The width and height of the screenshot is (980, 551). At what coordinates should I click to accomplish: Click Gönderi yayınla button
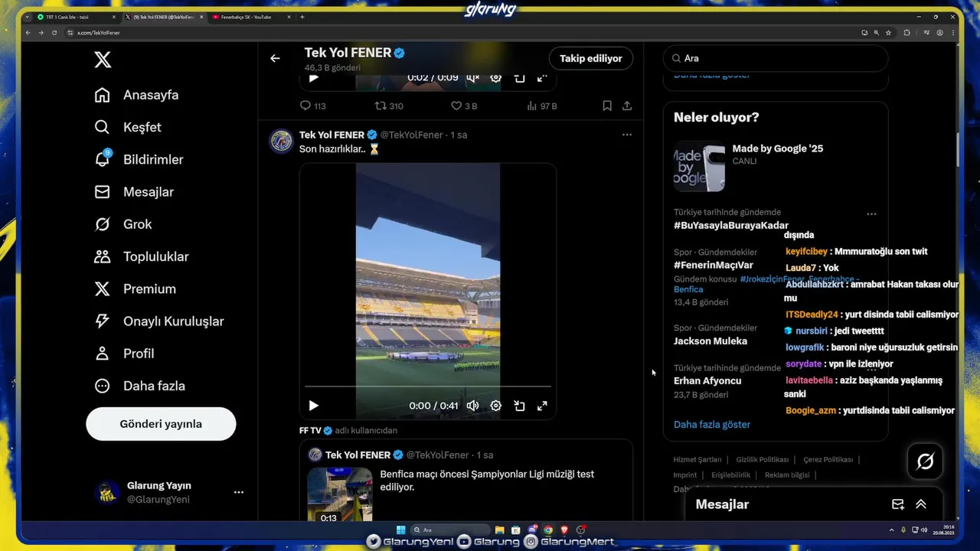[161, 424]
